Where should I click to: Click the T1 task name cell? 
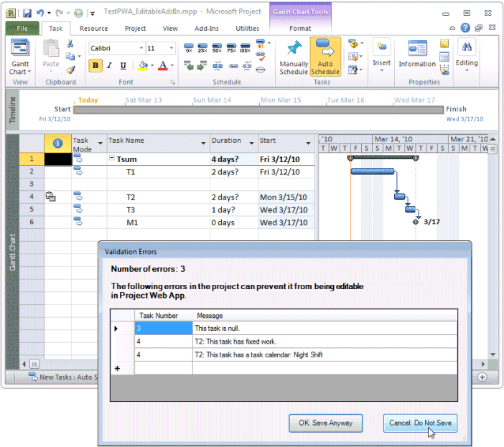click(159, 171)
